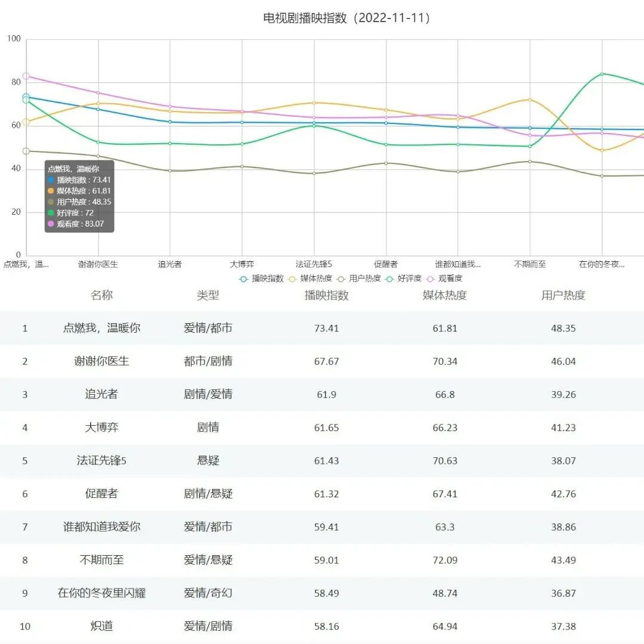Image resolution: width=644 pixels, height=644 pixels.
Task: Toggle the 播映指数 series in chart legend
Action: pyautogui.click(x=262, y=278)
